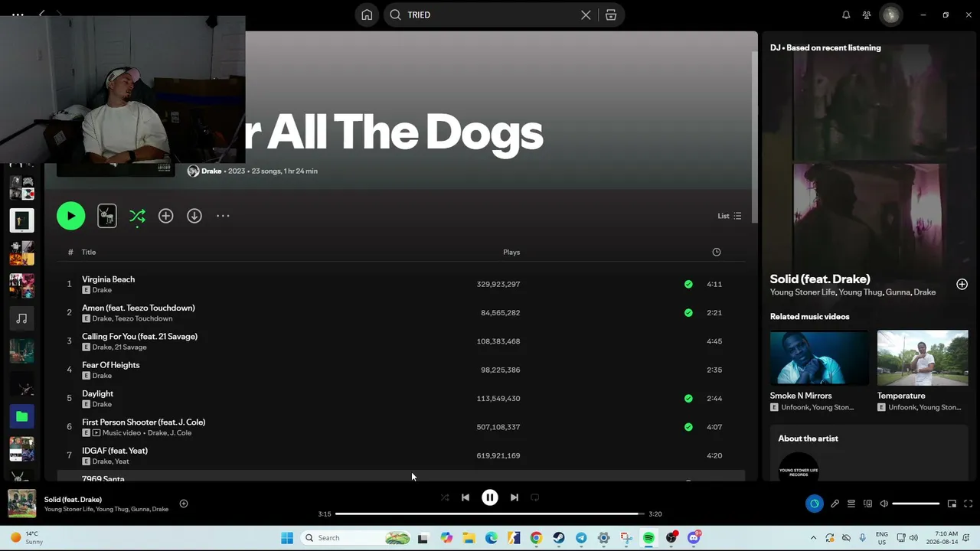Viewport: 980px width, 551px height.
Task: Sort tracks by Title column
Action: (x=89, y=252)
